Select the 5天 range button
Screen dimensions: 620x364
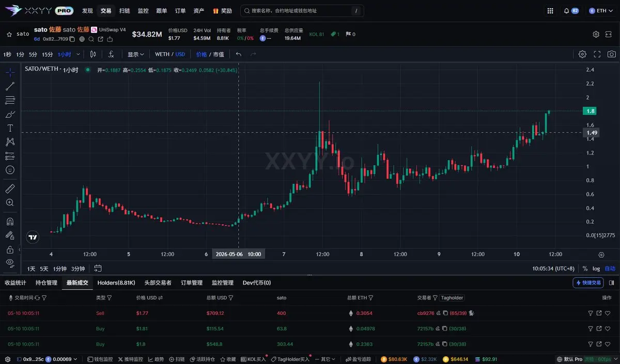tap(44, 268)
